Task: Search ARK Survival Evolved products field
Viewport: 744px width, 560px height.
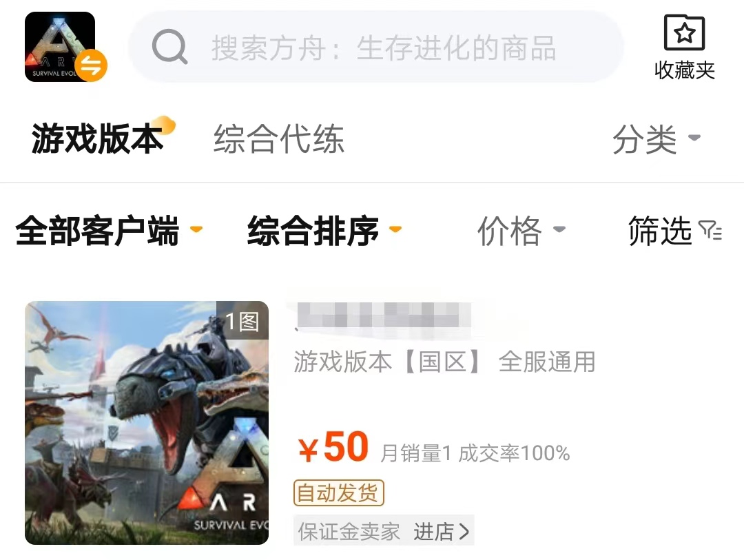Action: click(x=376, y=47)
